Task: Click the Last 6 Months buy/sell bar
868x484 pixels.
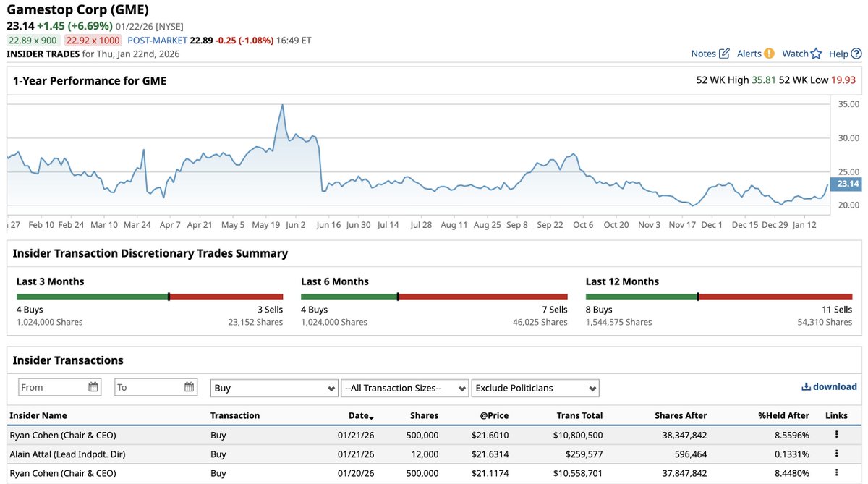Action: [x=434, y=297]
